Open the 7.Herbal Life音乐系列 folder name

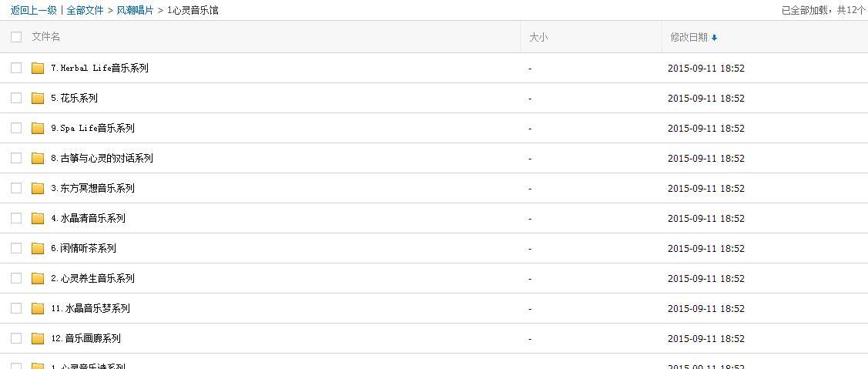[x=99, y=68]
